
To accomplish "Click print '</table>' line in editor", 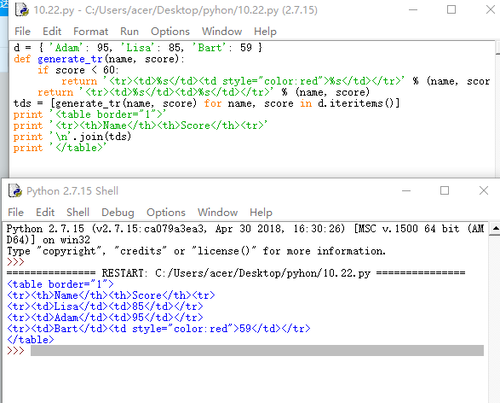I will pyautogui.click(x=60, y=148).
